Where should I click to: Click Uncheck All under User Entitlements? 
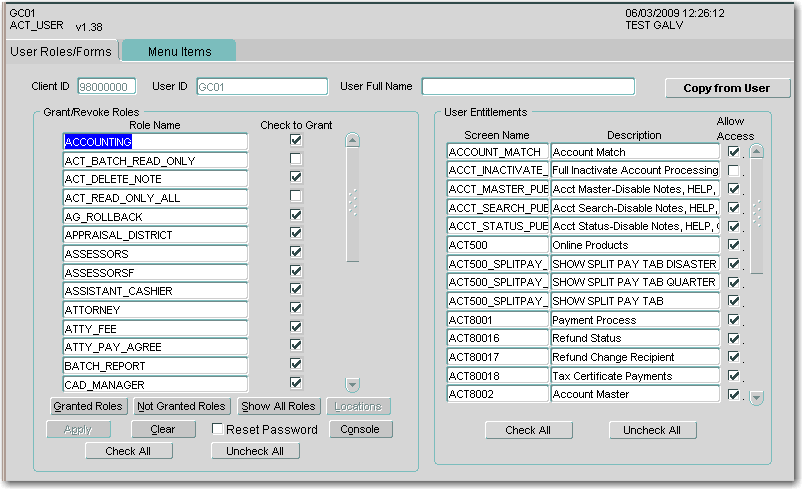[652, 430]
